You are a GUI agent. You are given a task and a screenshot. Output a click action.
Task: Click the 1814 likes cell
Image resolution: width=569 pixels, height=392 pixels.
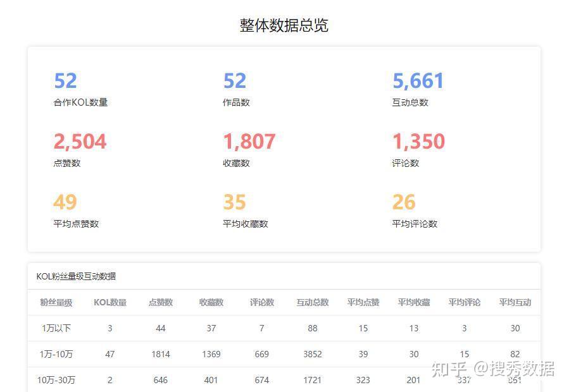(161, 354)
